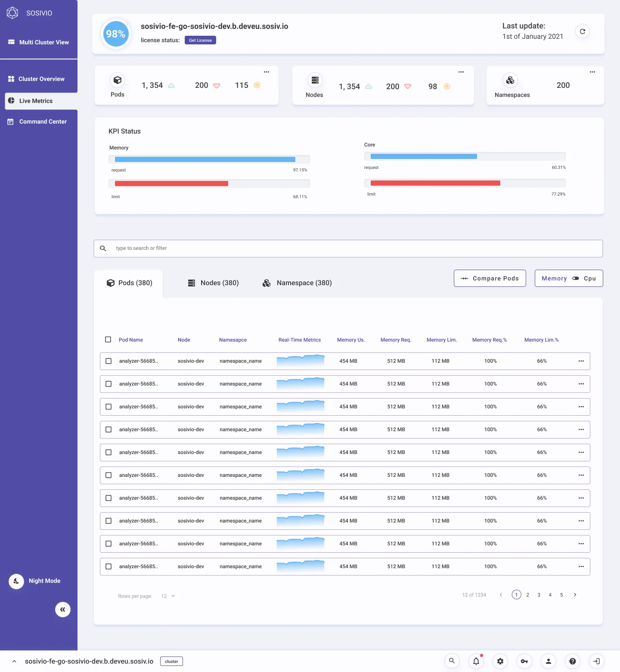Check the third analyzer-56685 pod row

point(108,407)
